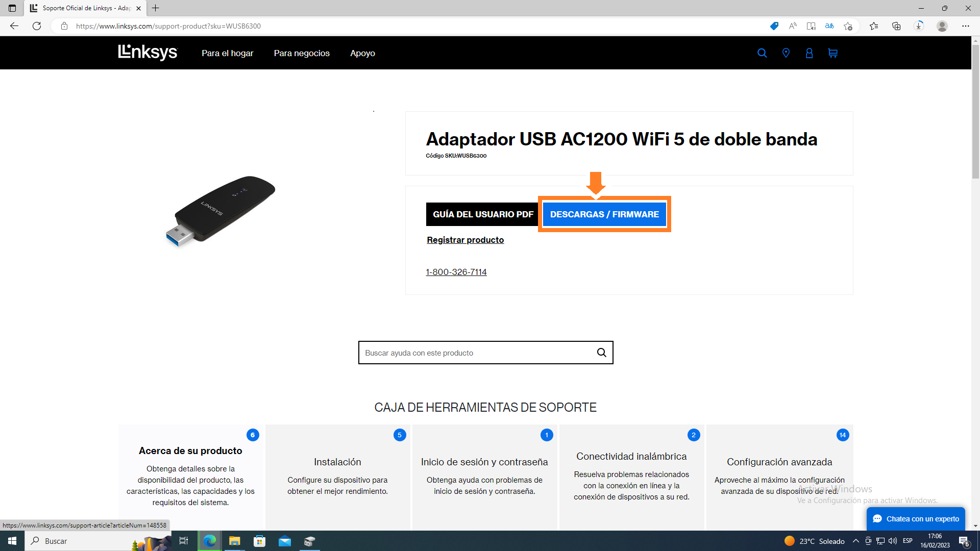Click DESCARGAS / FIRMWARE button
Image resolution: width=980 pixels, height=551 pixels.
[x=604, y=214]
